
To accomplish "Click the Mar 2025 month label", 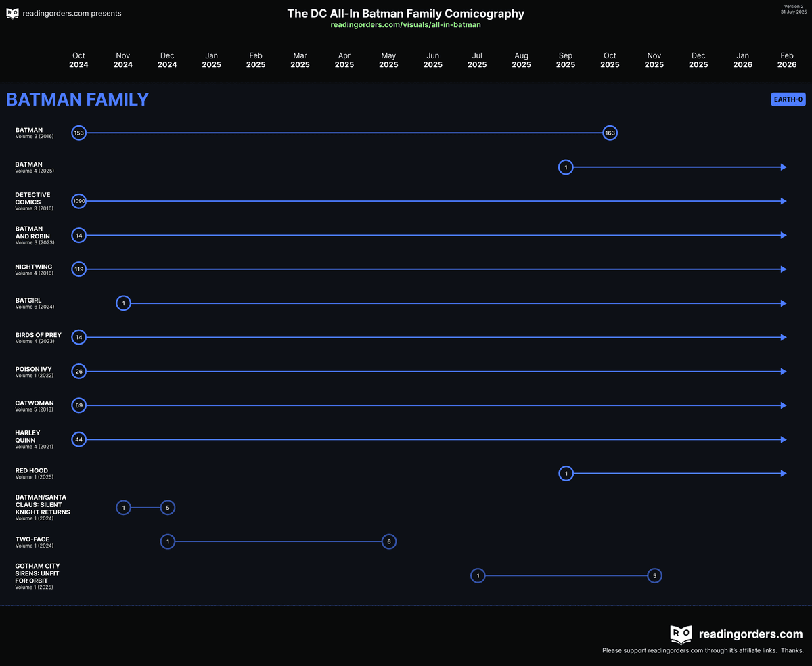I will [300, 60].
